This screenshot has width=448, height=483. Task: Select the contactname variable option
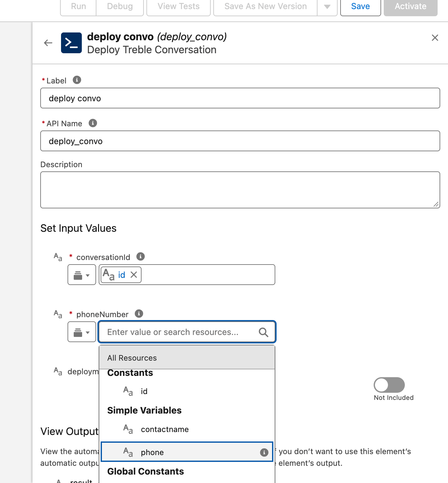tap(187, 429)
